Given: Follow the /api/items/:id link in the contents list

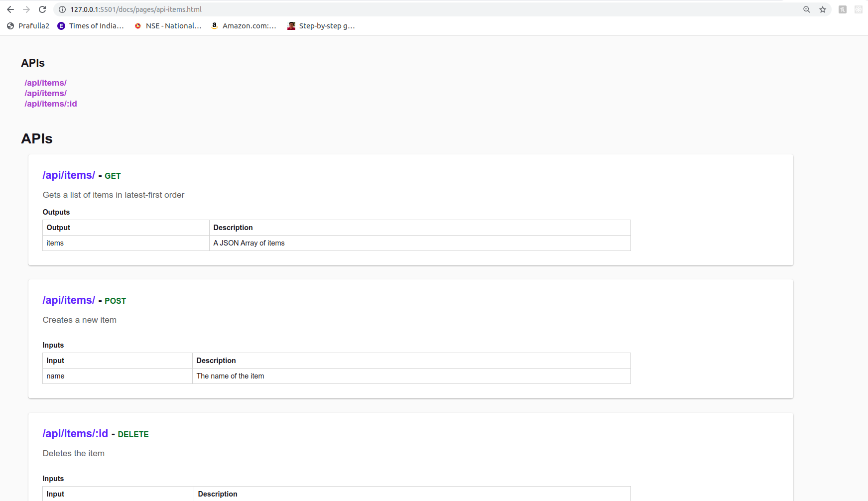Looking at the screenshot, I should click(x=51, y=104).
